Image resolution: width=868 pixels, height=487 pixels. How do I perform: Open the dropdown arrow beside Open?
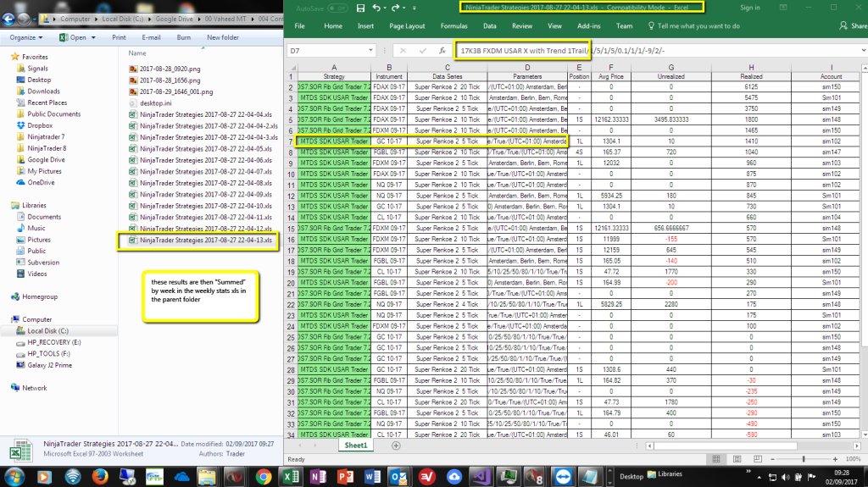coord(93,37)
